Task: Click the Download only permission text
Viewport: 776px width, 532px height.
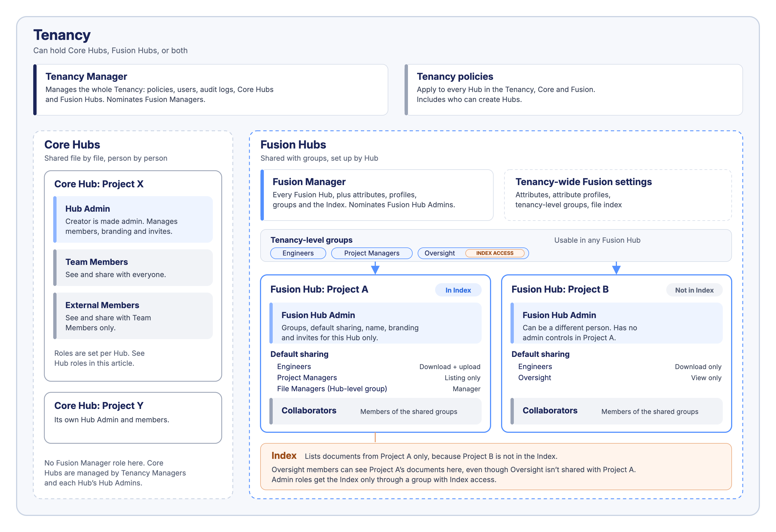Action: 698,367
